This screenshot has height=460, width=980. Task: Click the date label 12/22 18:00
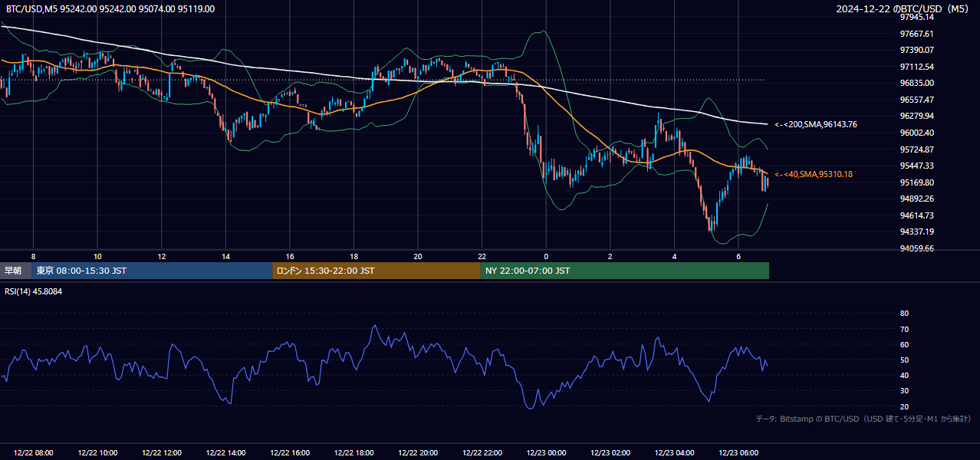pos(354,453)
